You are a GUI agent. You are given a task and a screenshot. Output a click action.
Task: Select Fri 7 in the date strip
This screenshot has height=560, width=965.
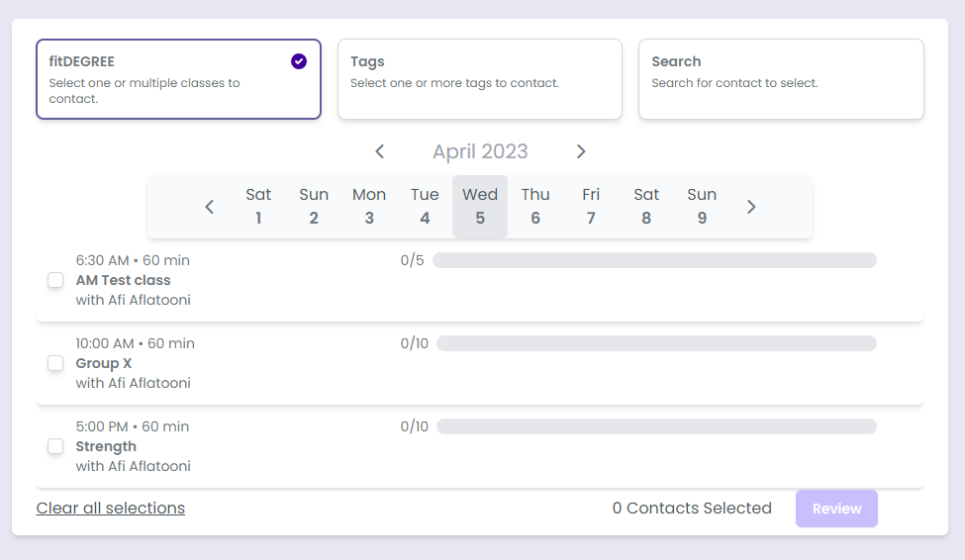[591, 206]
